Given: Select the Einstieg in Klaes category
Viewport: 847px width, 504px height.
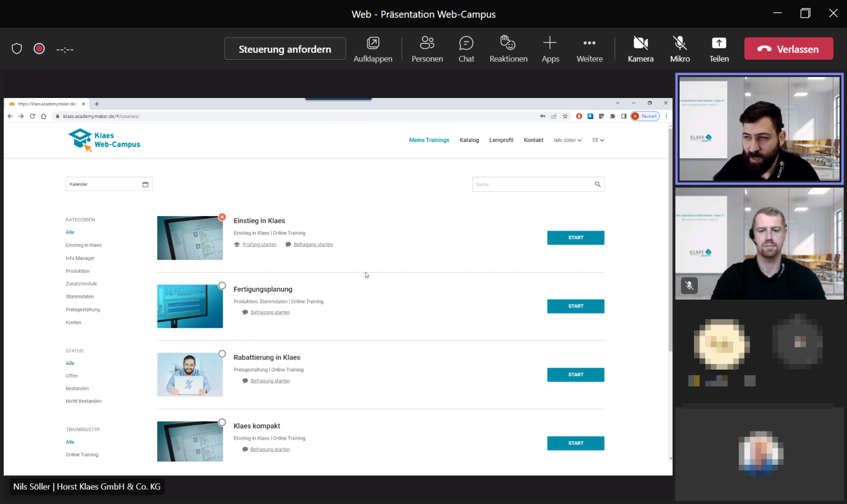Looking at the screenshot, I should click(x=84, y=245).
